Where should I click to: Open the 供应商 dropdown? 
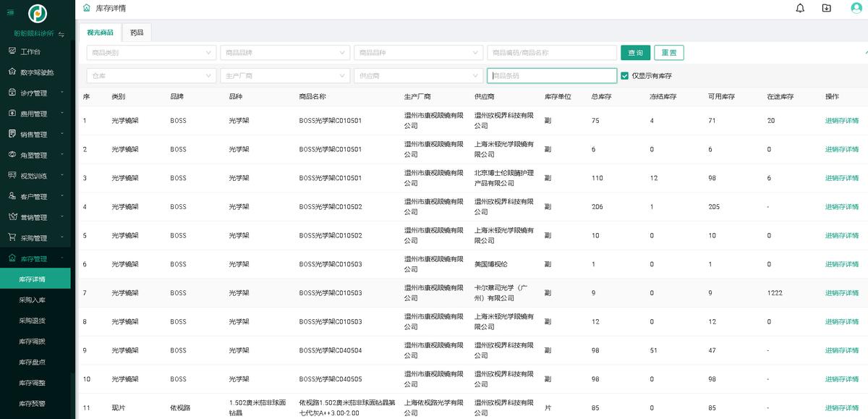(x=418, y=75)
